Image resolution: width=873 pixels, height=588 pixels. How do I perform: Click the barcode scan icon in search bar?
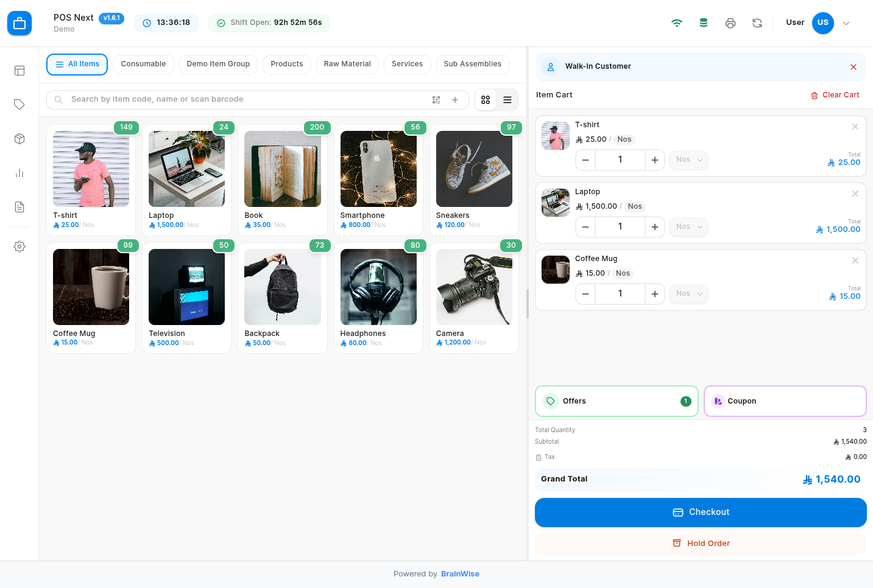click(436, 100)
